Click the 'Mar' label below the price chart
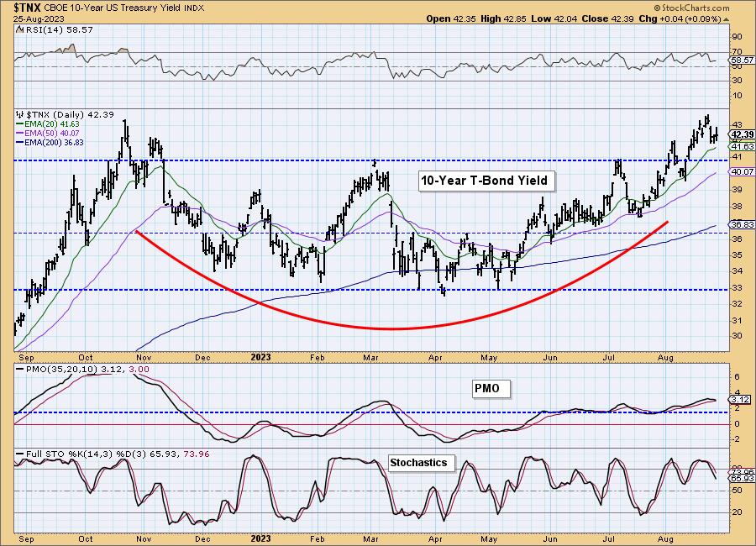Image resolution: width=756 pixels, height=546 pixels. pos(370,358)
